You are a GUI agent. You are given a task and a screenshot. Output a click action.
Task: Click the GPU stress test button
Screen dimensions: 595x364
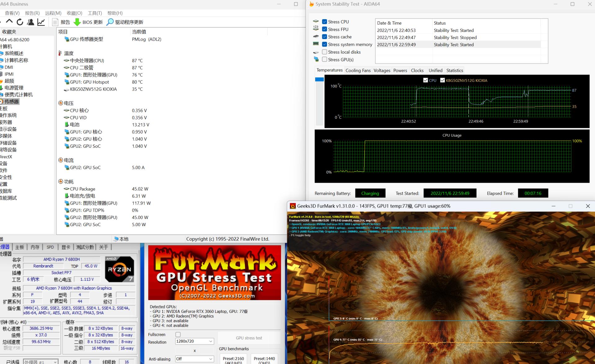[x=249, y=338]
